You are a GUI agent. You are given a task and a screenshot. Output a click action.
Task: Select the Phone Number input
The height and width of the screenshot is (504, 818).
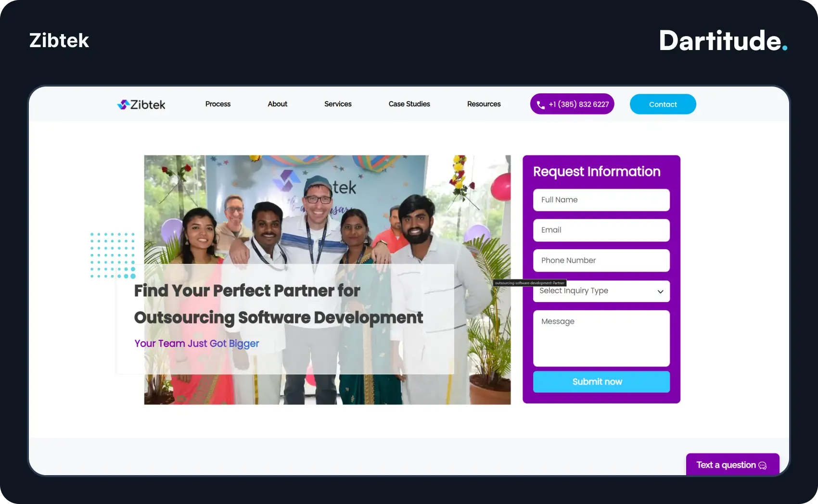click(601, 261)
